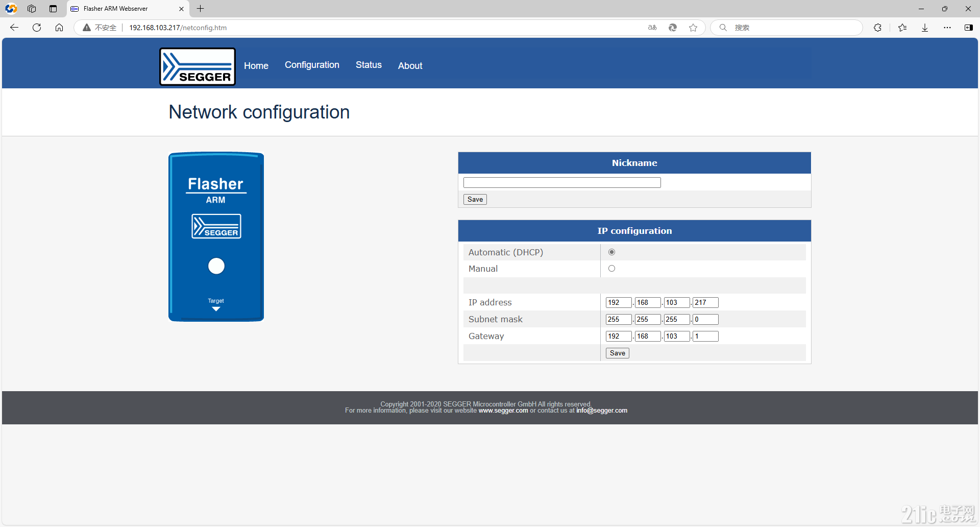Open the downloads icon
Viewport: 980px width, 527px height.
[925, 28]
